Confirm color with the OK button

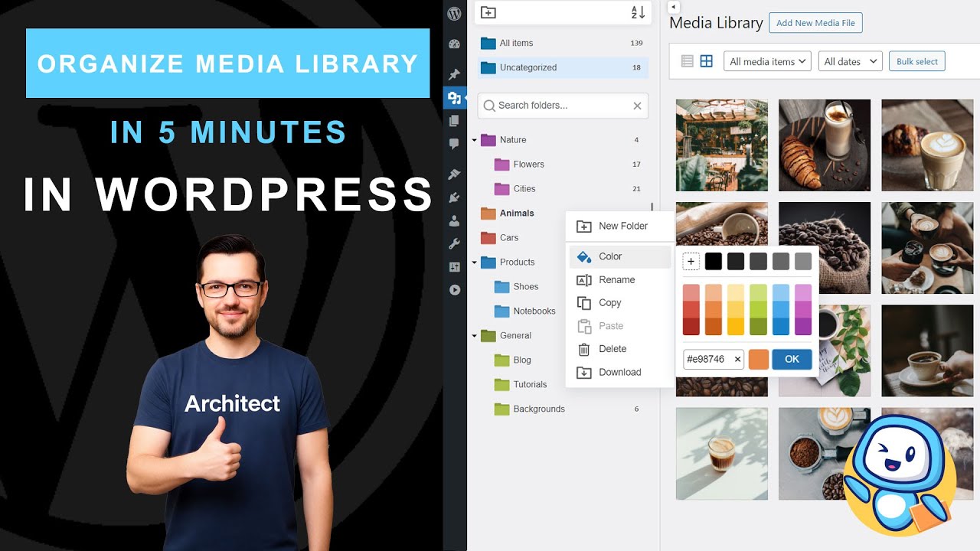[792, 359]
